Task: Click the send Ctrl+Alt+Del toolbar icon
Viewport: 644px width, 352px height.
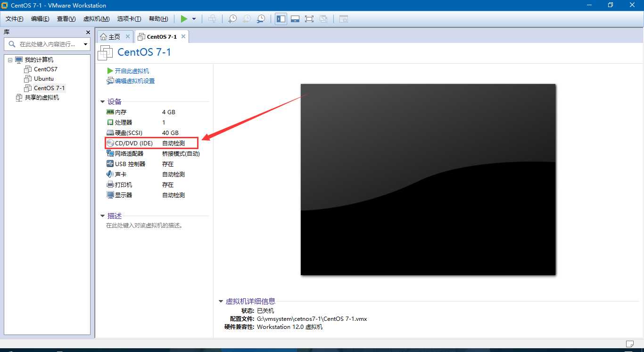Action: click(212, 19)
